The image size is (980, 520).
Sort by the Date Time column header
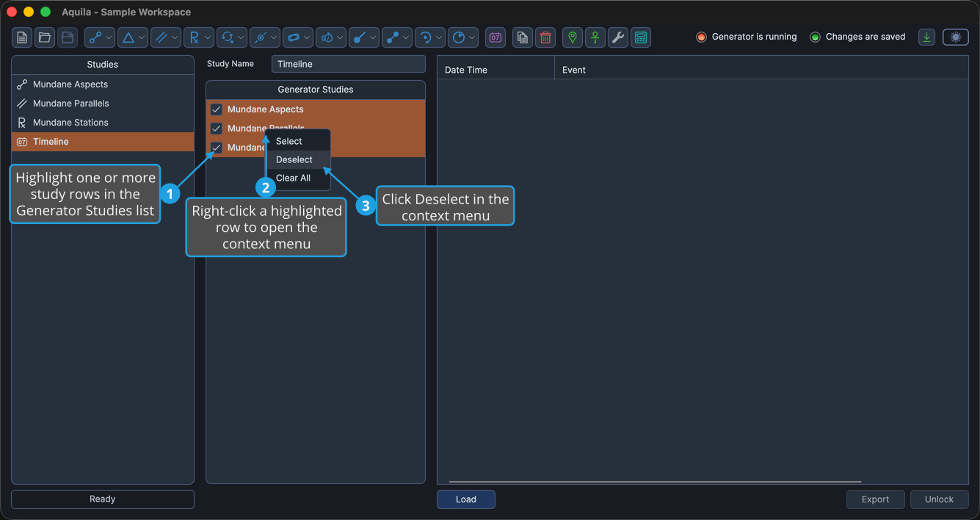coord(496,70)
